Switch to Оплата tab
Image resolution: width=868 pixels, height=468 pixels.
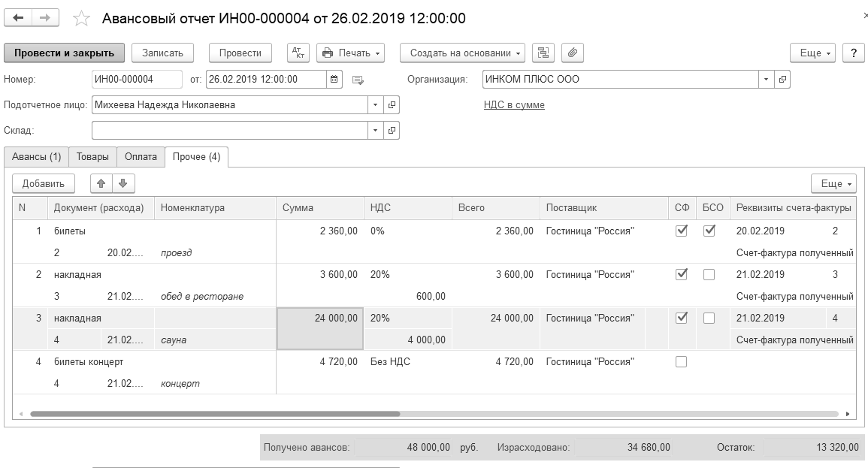[x=141, y=156]
